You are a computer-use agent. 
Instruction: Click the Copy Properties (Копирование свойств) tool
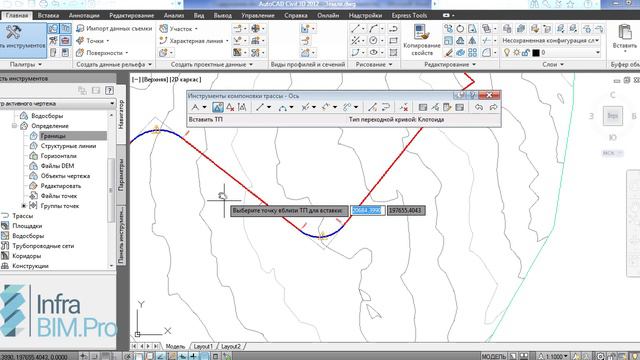pos(422,40)
